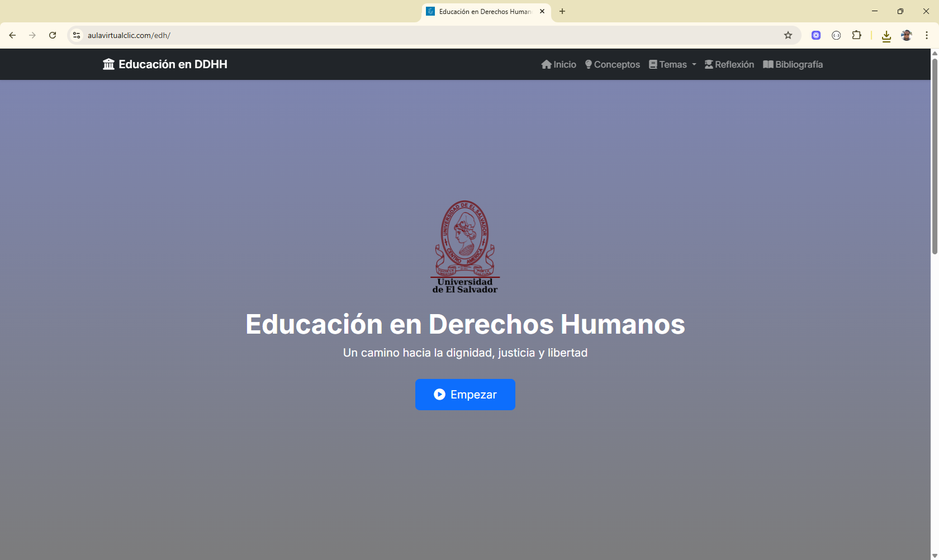Reload the current page

point(53,35)
